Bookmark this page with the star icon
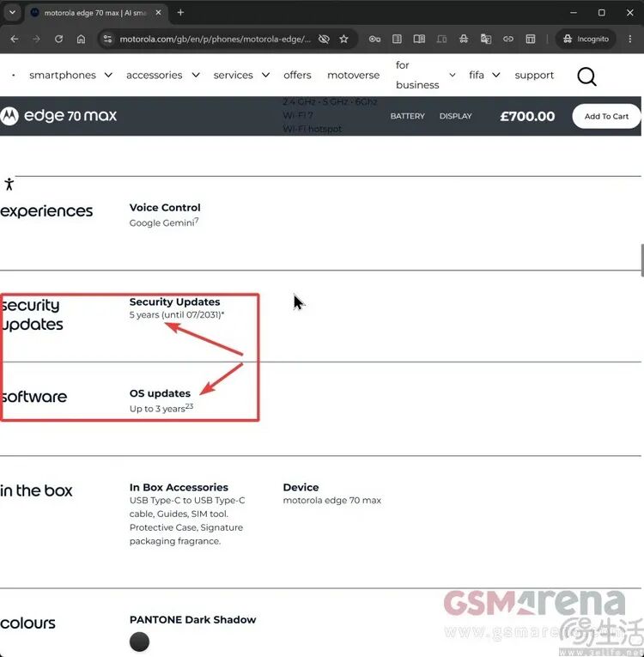Screen dimensions: 644x657 [x=344, y=39]
